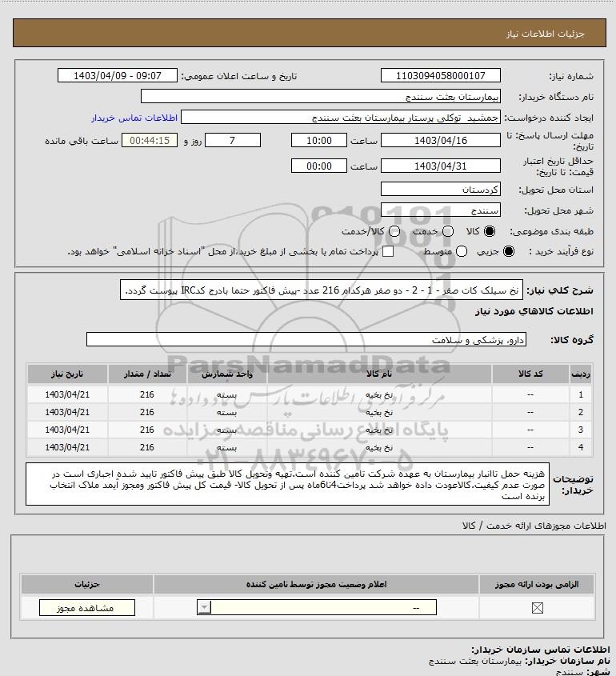Viewport: 616px width, 676px height.
Task: Toggle the الزامی بودن ارائه مجوز checkbox
Action: click(x=537, y=608)
